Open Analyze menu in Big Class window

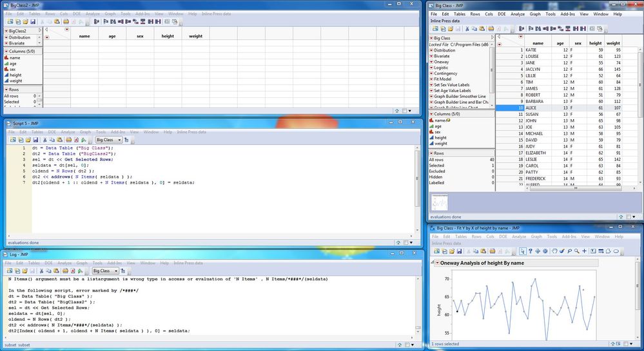point(518,14)
